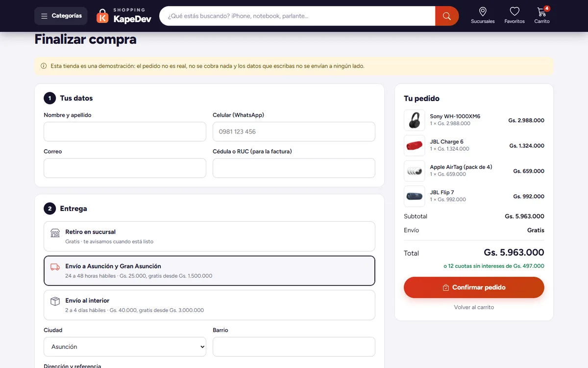
Task: Click into Cédula o RUC field
Action: pos(294,168)
